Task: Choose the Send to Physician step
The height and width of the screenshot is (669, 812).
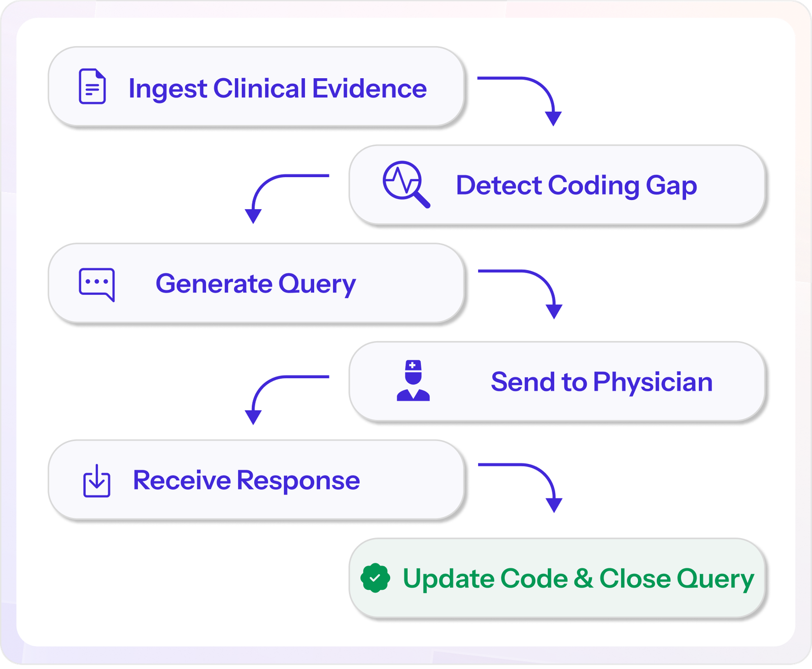Action: tap(557, 381)
